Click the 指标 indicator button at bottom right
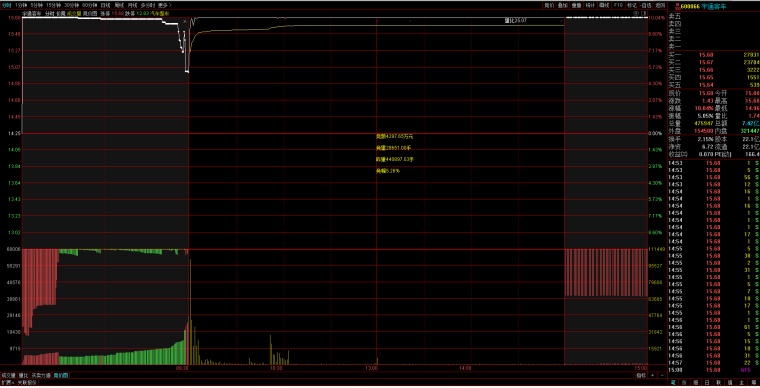The image size is (760, 388). point(641,375)
